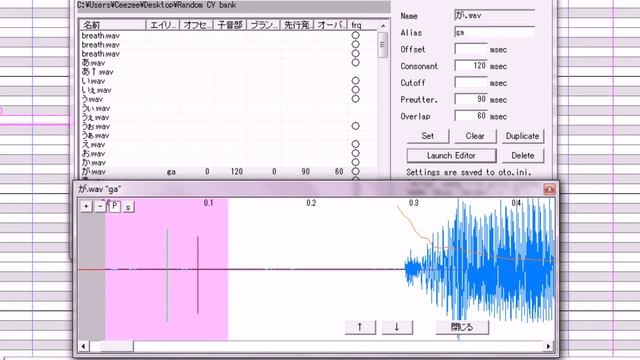Click the up arrow button in editor

pyautogui.click(x=360, y=327)
